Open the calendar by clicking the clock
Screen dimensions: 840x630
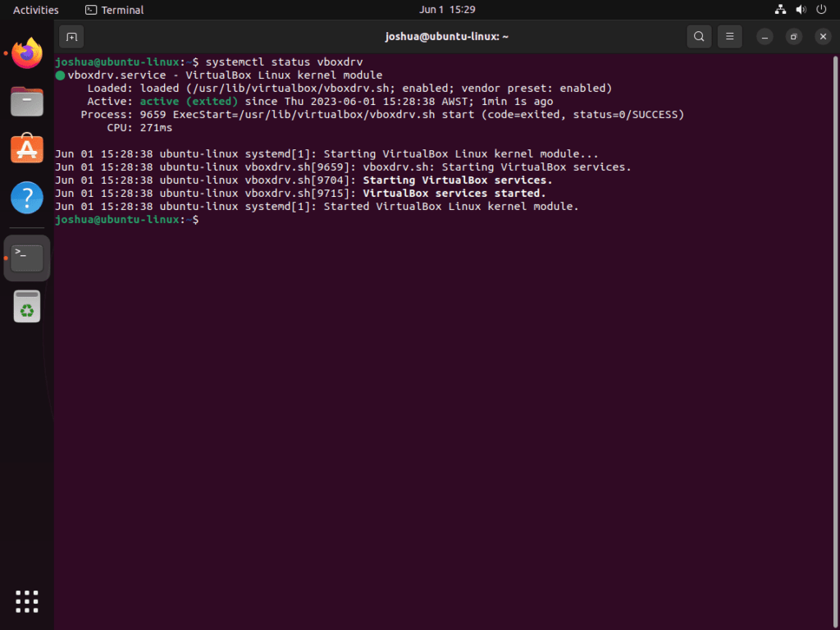point(446,9)
